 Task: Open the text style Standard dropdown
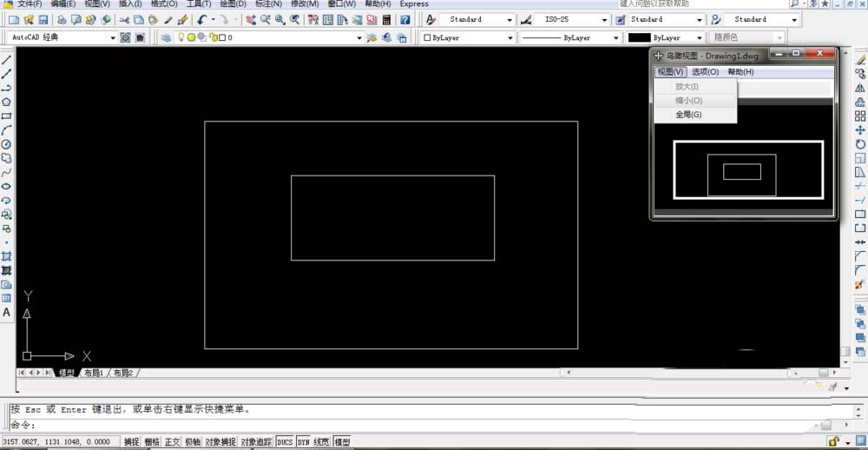point(510,19)
